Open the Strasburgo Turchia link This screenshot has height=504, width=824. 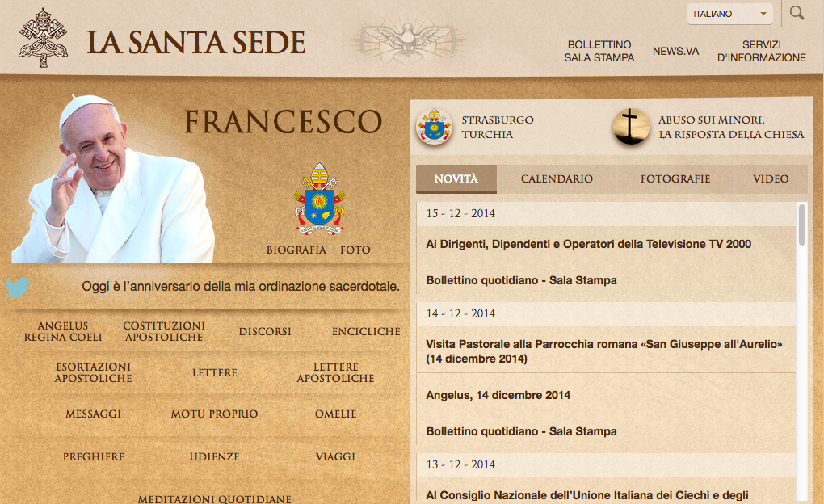tap(498, 127)
